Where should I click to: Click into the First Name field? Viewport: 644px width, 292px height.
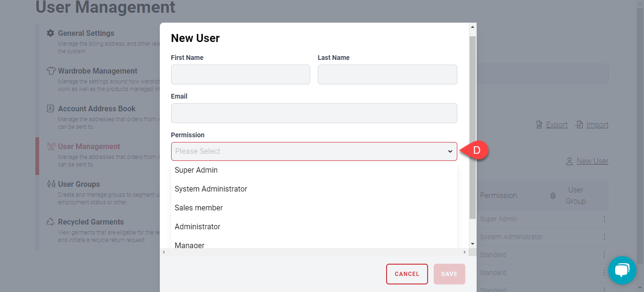click(x=240, y=75)
